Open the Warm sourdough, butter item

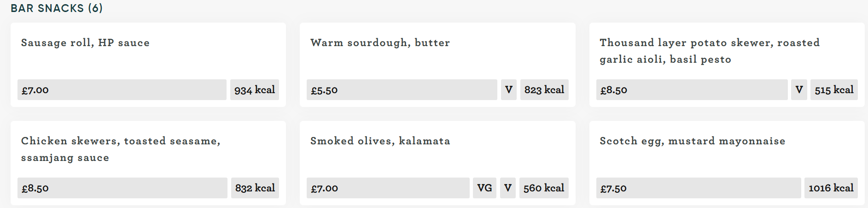pyautogui.click(x=380, y=43)
